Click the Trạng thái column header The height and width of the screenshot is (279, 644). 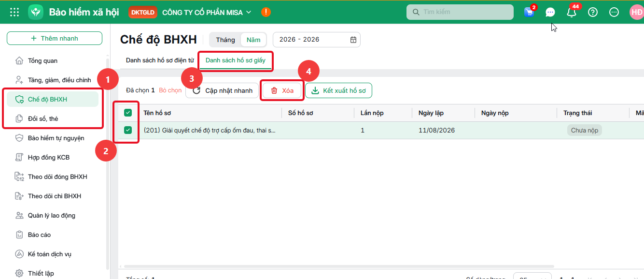pos(578,113)
